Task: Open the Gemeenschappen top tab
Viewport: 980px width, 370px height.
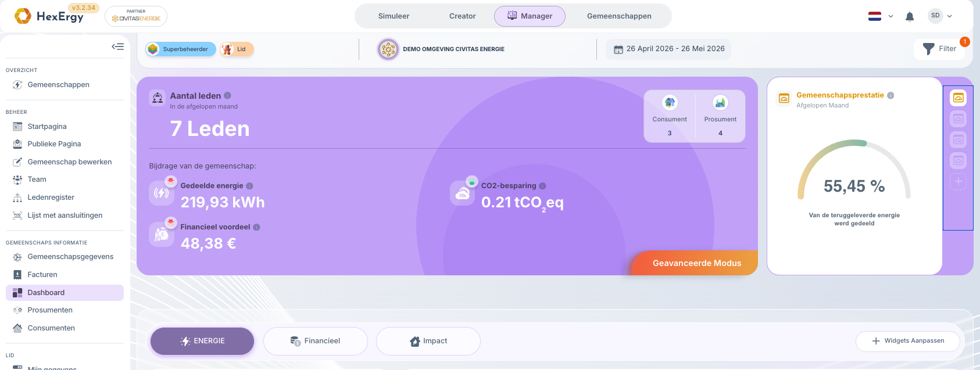Action: [x=619, y=16]
